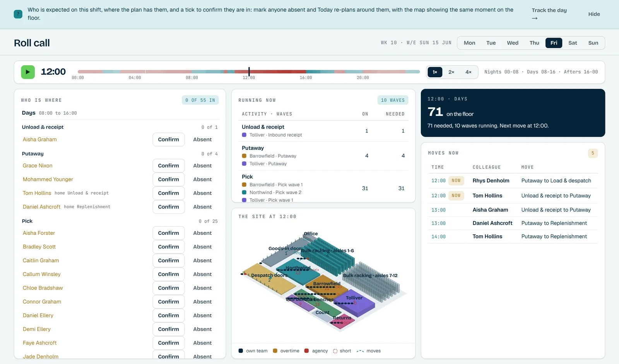Confirm Caitlin Graham is in
Image resolution: width=619 pixels, height=364 pixels.
coord(168,260)
